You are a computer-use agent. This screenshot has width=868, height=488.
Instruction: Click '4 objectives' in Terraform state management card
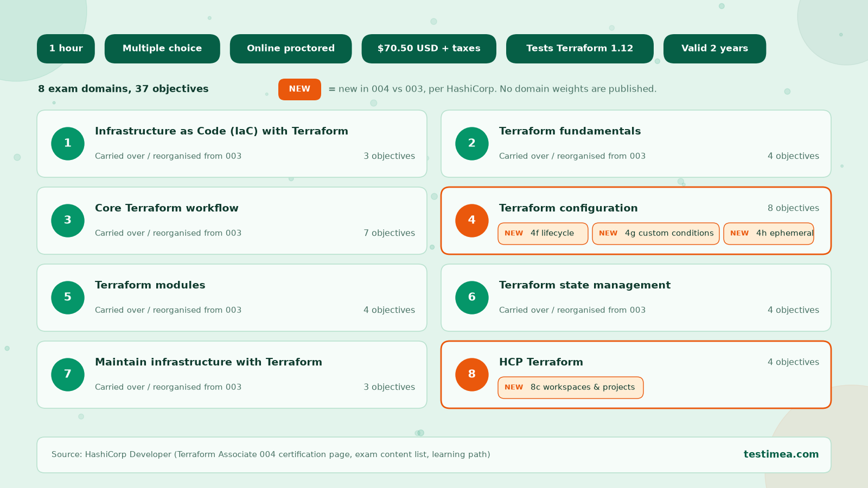coord(793,310)
